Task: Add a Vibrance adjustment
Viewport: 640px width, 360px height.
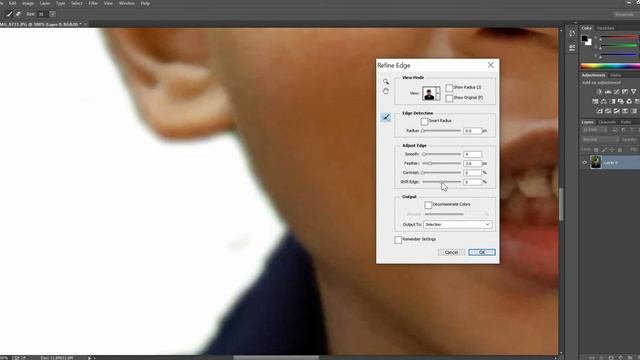Action: click(633, 92)
